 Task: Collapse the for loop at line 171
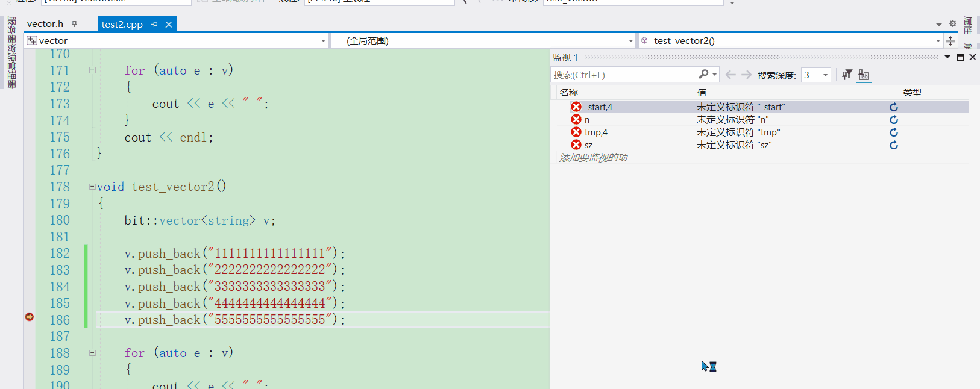tap(92, 70)
